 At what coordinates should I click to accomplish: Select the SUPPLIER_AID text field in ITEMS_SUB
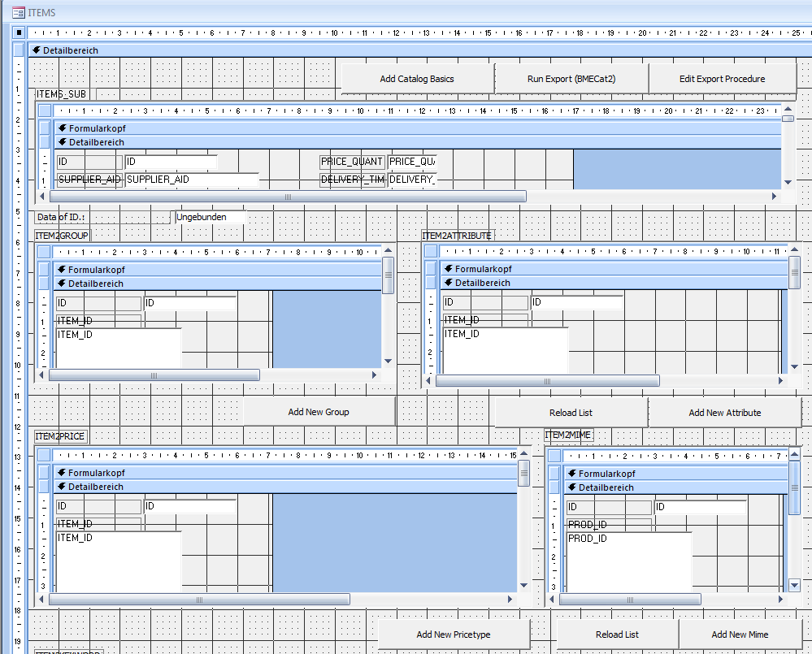click(191, 180)
